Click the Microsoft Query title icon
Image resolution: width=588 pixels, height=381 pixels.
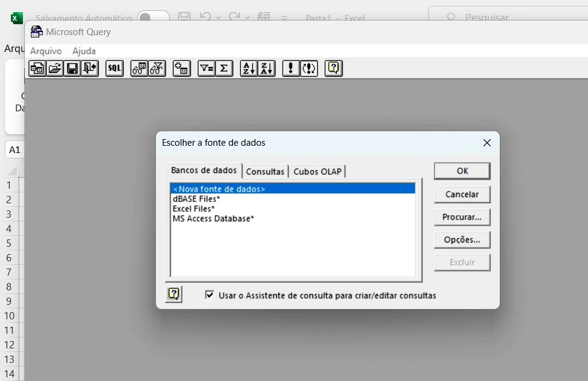36,31
